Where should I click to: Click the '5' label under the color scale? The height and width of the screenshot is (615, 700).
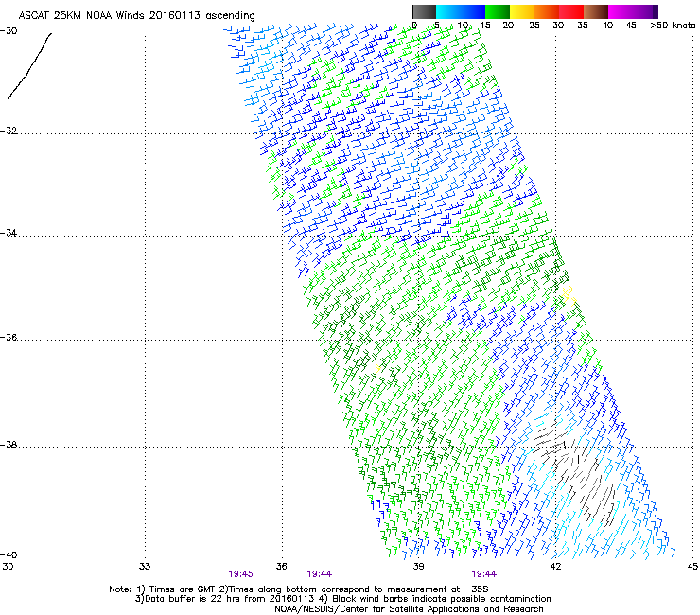(437, 26)
